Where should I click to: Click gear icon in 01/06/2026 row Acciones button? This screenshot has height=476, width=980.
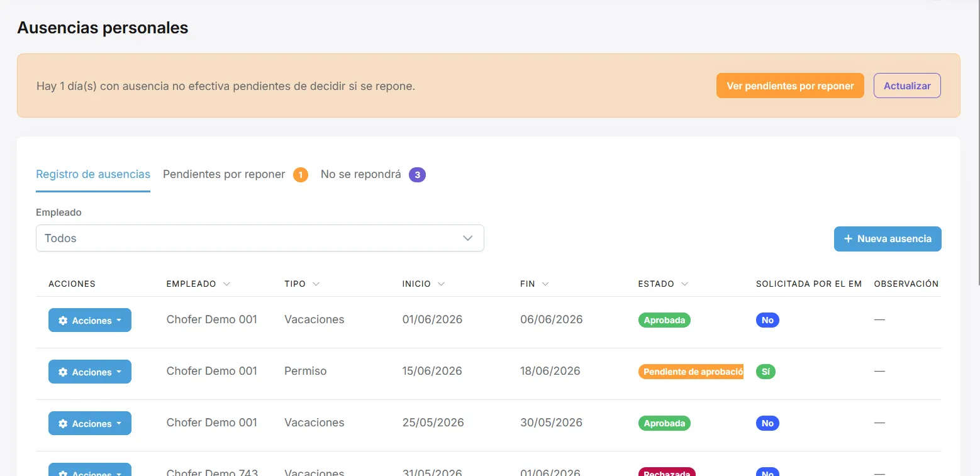coord(63,321)
